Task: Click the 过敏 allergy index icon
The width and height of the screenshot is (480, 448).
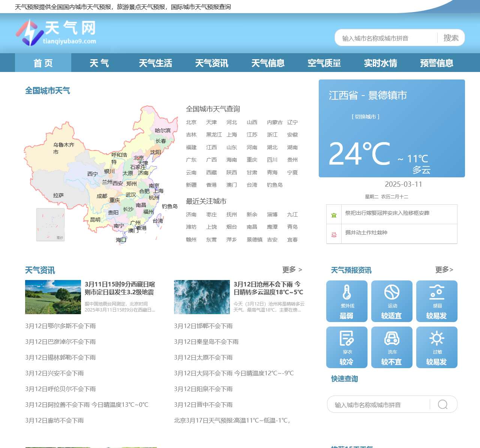Action: [437, 341]
